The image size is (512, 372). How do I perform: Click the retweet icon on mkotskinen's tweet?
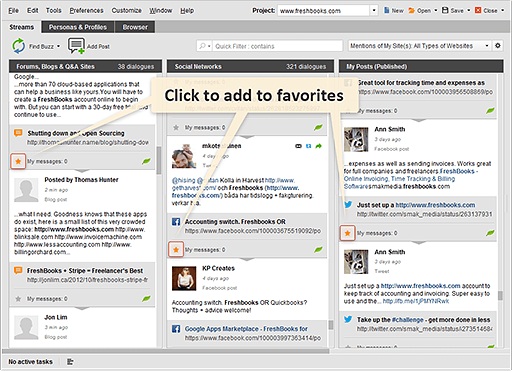(308, 146)
